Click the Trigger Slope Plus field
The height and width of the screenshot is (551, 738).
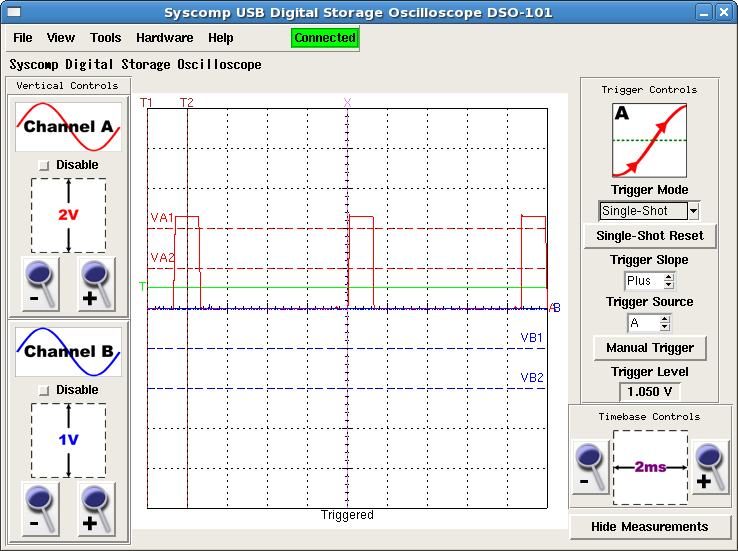pyautogui.click(x=643, y=281)
